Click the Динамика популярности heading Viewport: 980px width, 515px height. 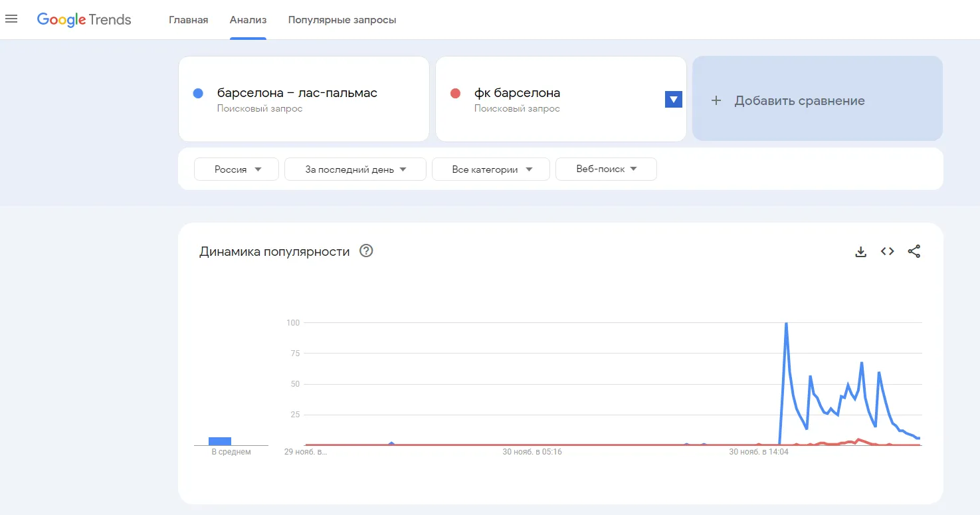click(274, 252)
